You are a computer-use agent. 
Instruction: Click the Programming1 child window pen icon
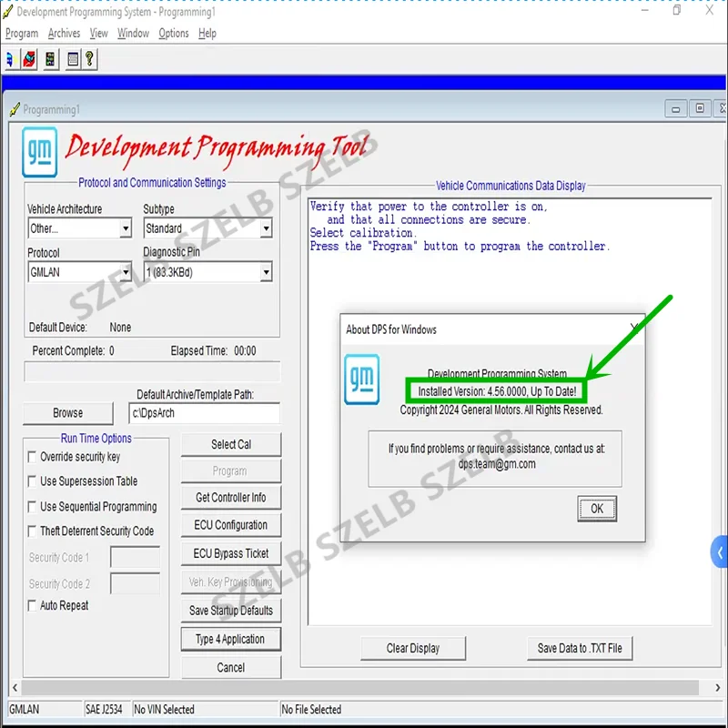[15, 109]
